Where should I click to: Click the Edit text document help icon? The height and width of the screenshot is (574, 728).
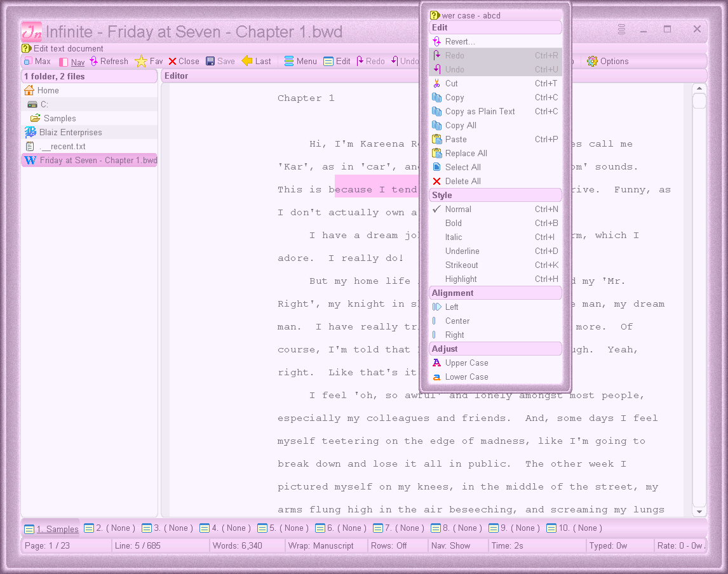coord(27,48)
